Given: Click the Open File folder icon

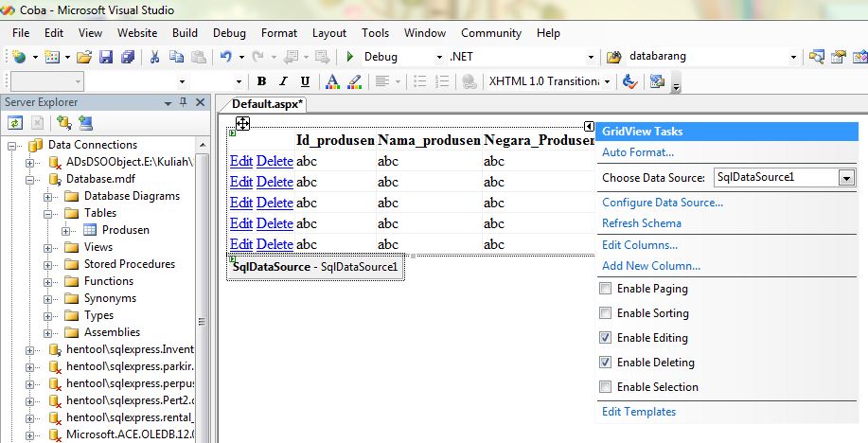Looking at the screenshot, I should pos(84,57).
